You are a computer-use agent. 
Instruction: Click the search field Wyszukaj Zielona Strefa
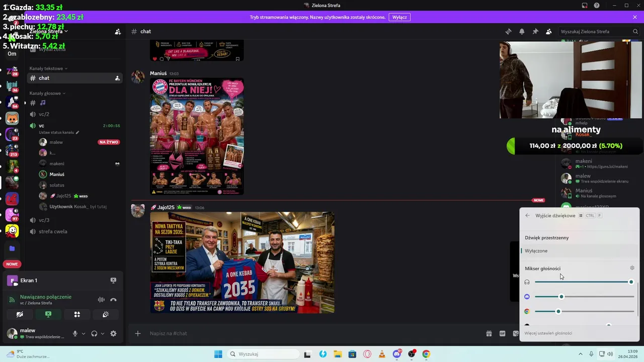pyautogui.click(x=599, y=31)
